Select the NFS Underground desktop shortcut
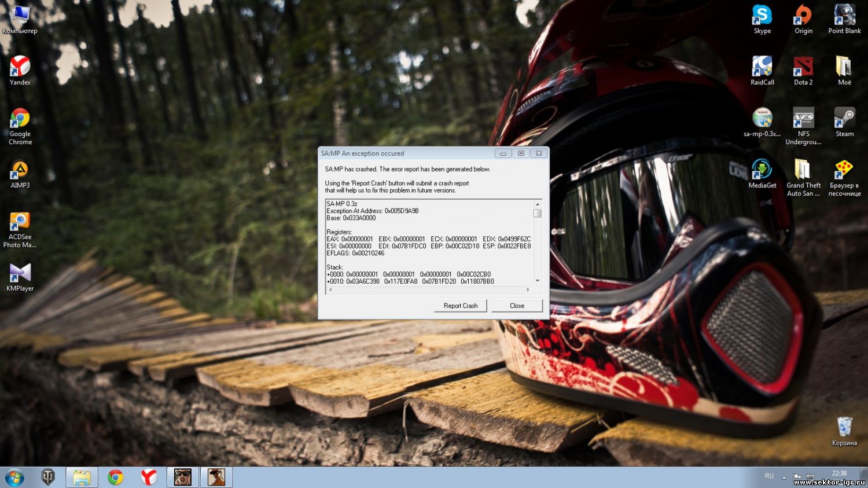The image size is (868, 488). coord(803,126)
